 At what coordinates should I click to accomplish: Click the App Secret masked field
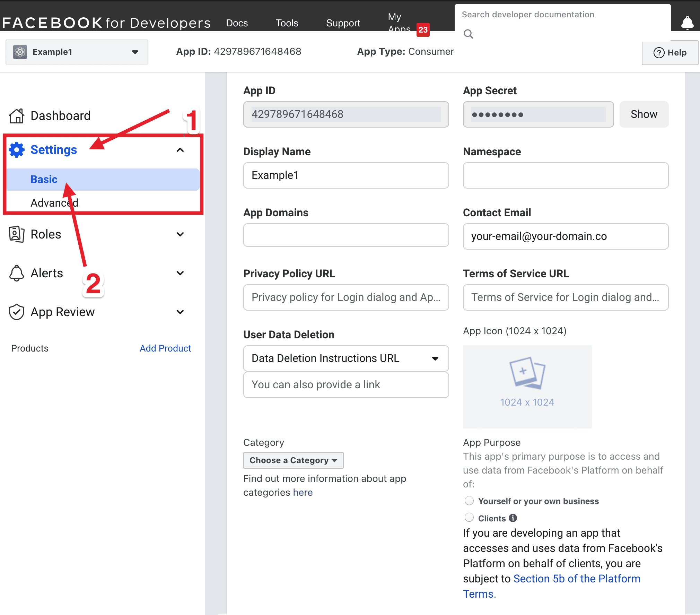coord(538,114)
